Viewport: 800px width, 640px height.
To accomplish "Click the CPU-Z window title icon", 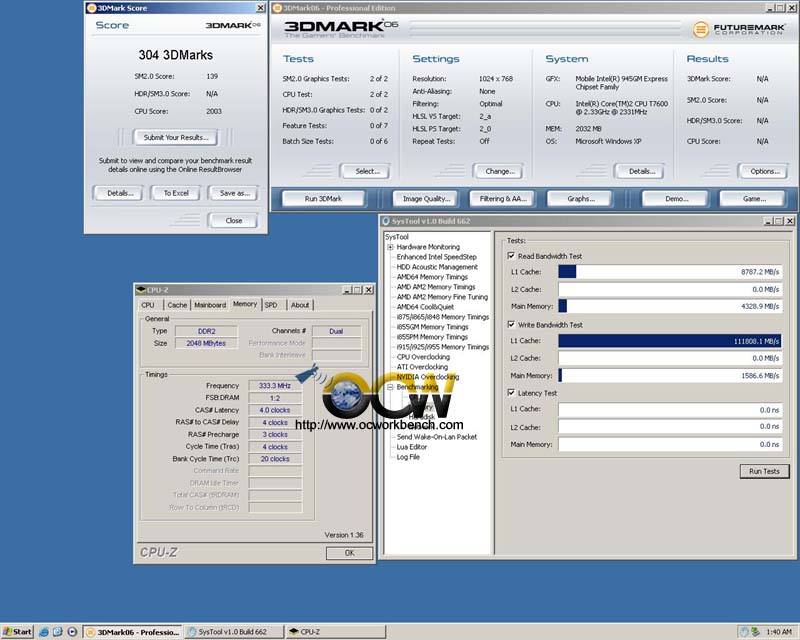I will [x=141, y=290].
